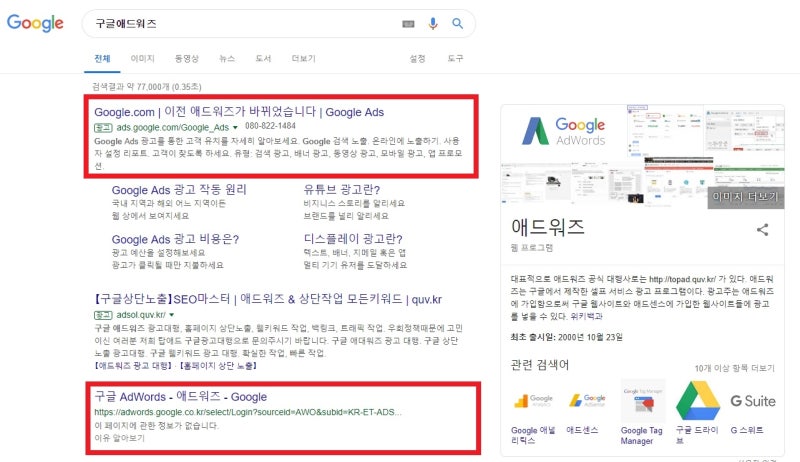Viewport: 800px width, 462px height.
Task: Open the Google 애널리틱스 related search icon
Action: click(533, 401)
